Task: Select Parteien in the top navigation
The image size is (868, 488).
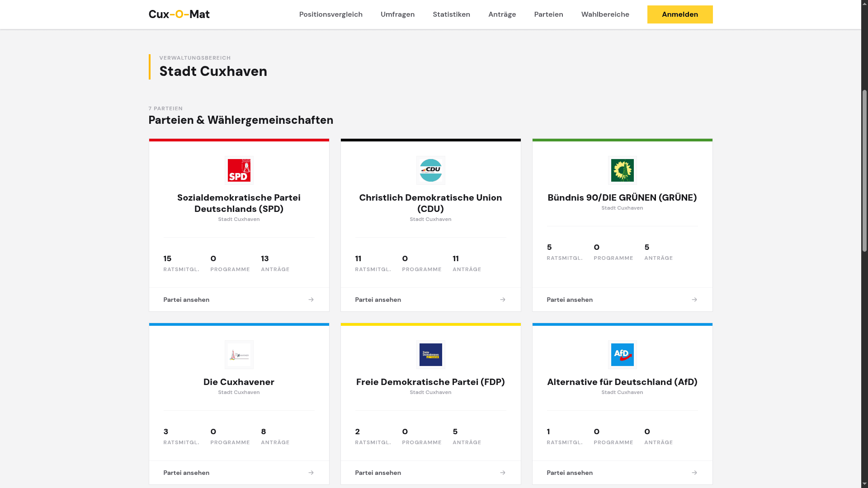Action: (x=548, y=14)
